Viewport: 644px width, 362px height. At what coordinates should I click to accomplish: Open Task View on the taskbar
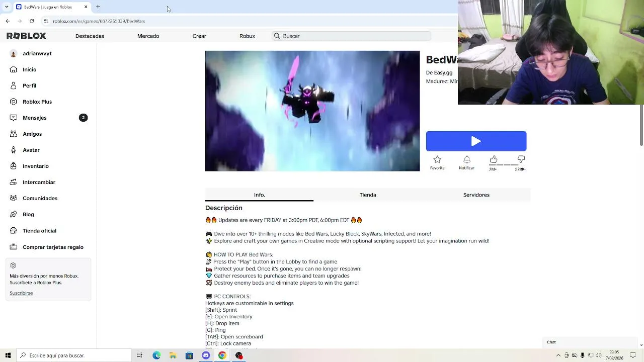coord(139,355)
